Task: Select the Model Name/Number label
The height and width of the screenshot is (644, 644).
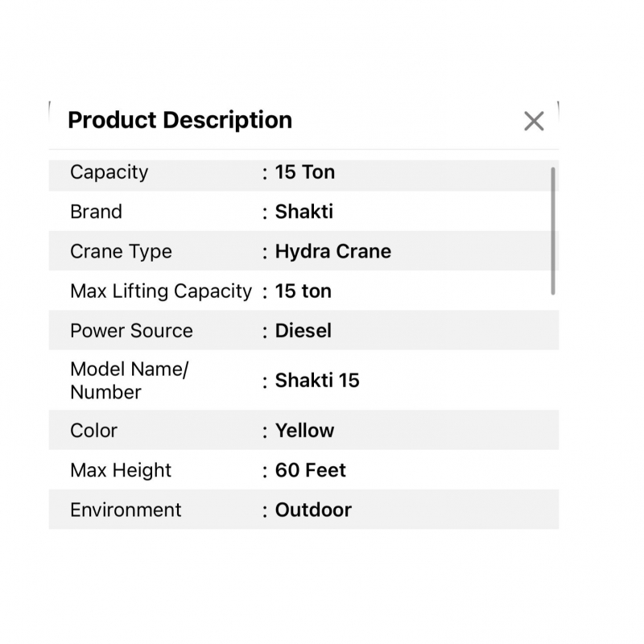Action: coord(129,381)
